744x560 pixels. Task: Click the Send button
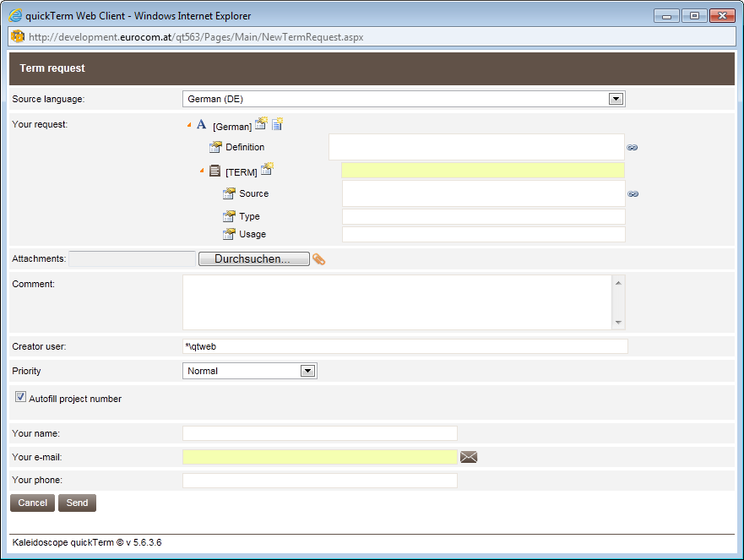pos(77,503)
